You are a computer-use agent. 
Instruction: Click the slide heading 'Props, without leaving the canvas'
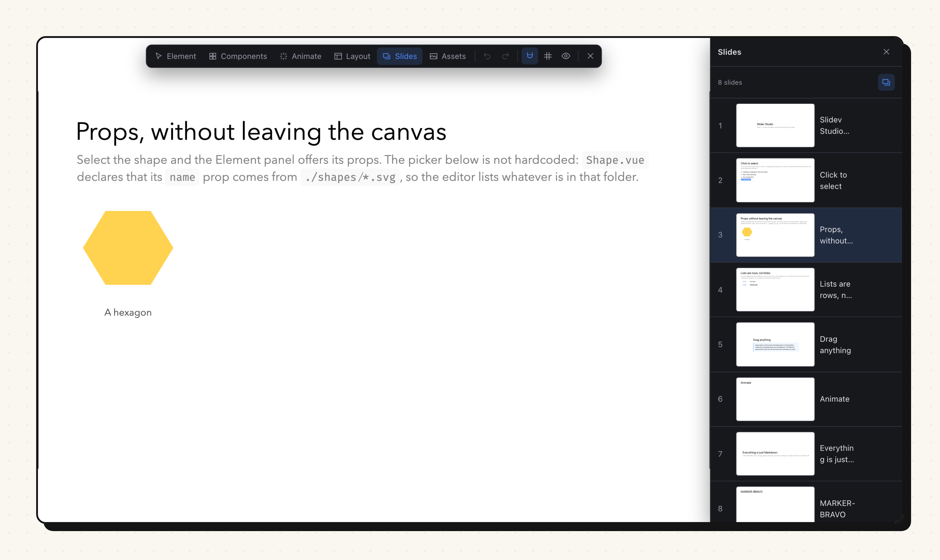click(261, 132)
